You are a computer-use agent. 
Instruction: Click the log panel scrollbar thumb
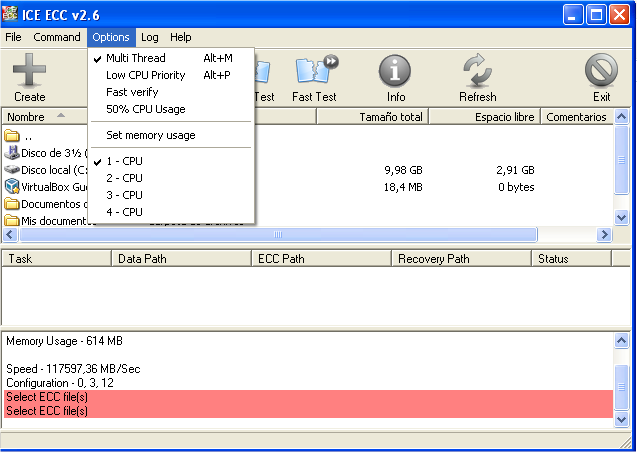click(622, 387)
